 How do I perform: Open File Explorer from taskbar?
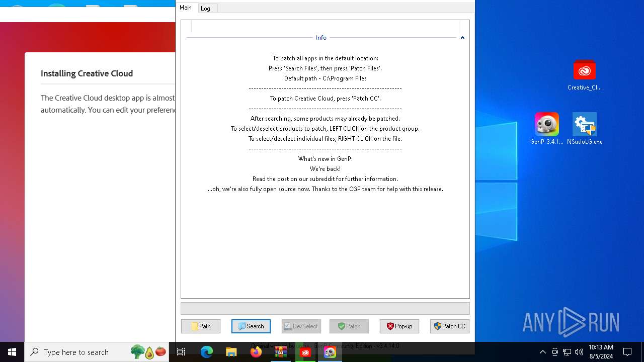click(x=231, y=352)
